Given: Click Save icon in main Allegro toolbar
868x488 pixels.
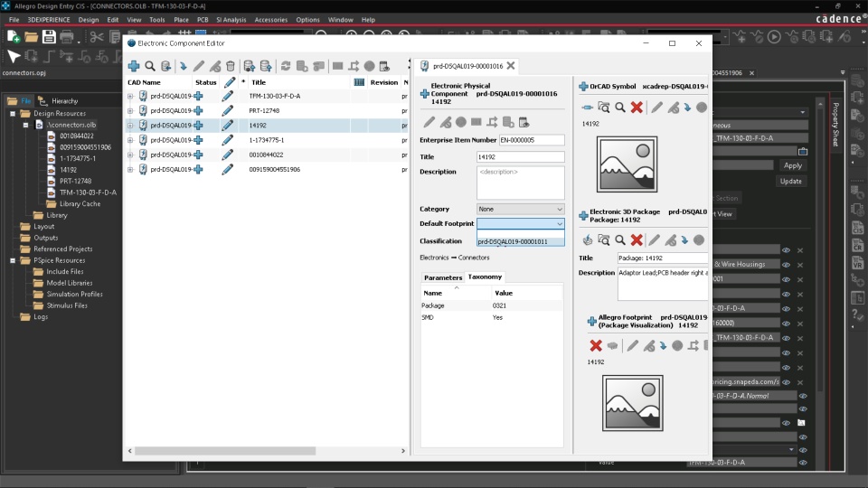Looking at the screenshot, I should [x=49, y=37].
